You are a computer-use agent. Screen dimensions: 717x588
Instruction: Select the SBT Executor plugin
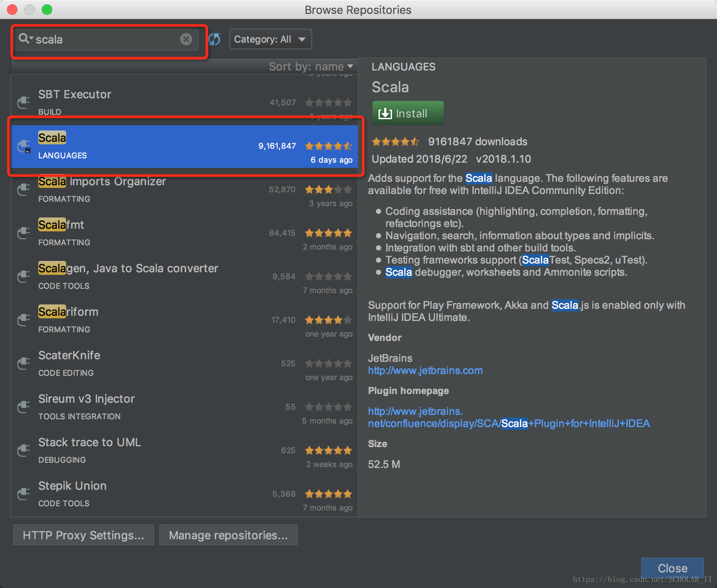pos(184,103)
